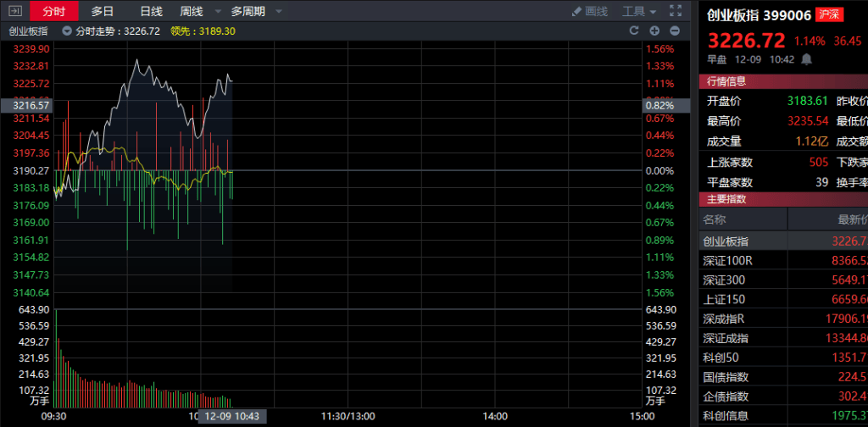Zoom in with the plus icon
This screenshot has width=868, height=427.
(654, 30)
